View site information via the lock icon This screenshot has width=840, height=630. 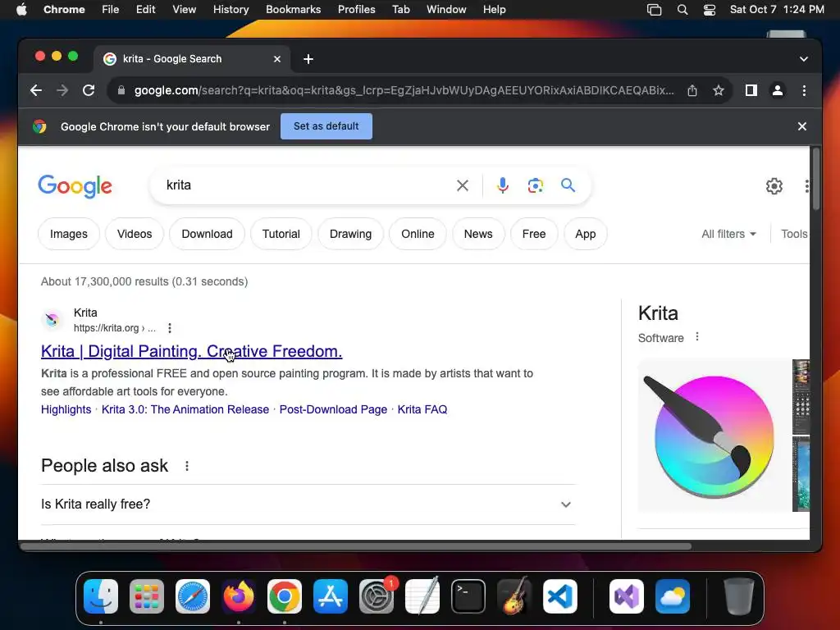point(121,90)
